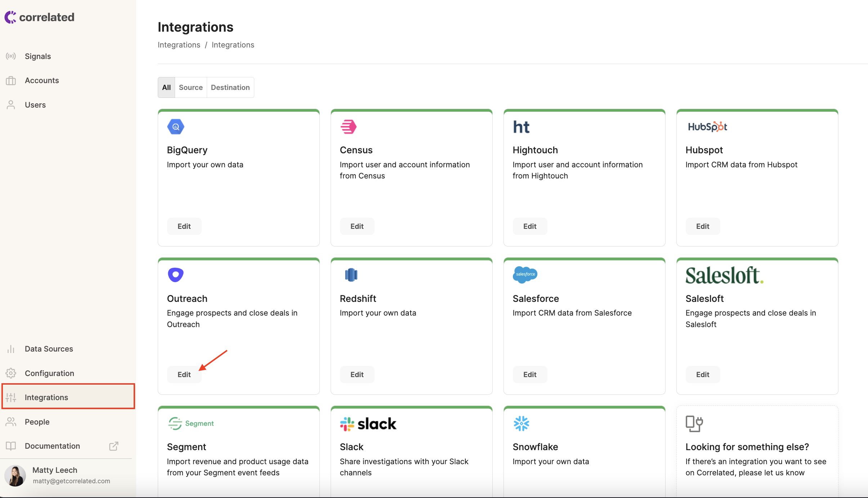
Task: Click the People group icon
Action: (x=11, y=422)
